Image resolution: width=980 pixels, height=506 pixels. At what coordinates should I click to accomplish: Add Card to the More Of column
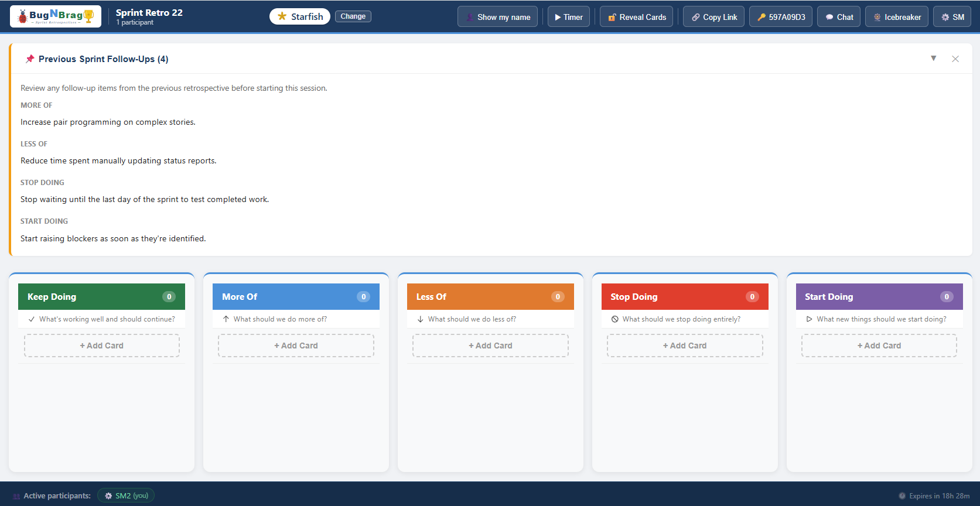click(x=296, y=346)
